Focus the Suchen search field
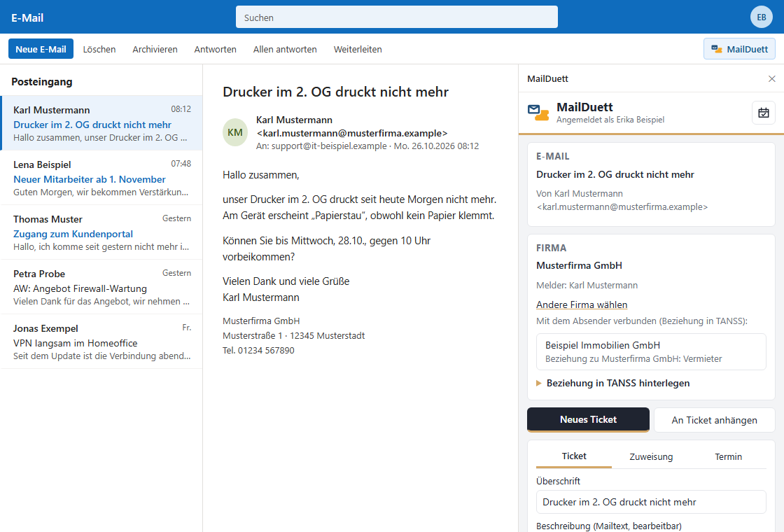Viewport: 784px width, 532px height. [x=396, y=17]
